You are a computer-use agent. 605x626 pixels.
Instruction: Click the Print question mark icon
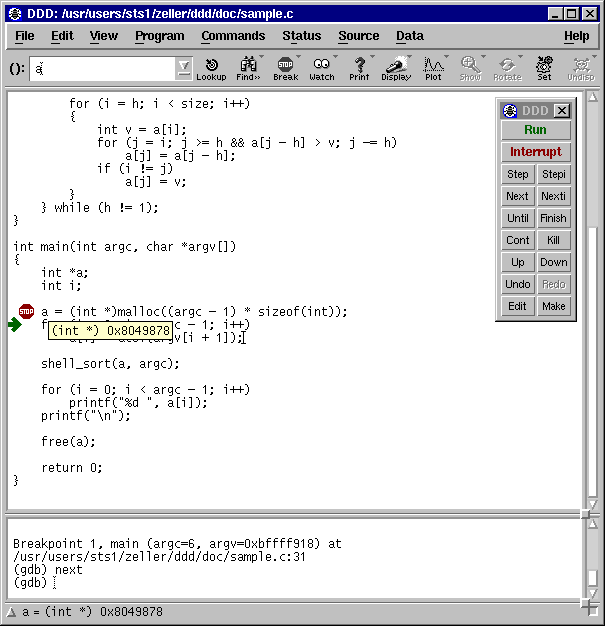pos(359,69)
